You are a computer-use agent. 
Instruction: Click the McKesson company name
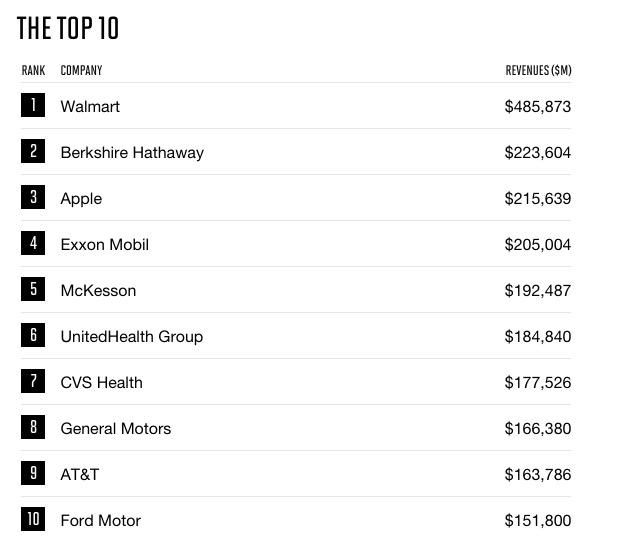click(98, 290)
